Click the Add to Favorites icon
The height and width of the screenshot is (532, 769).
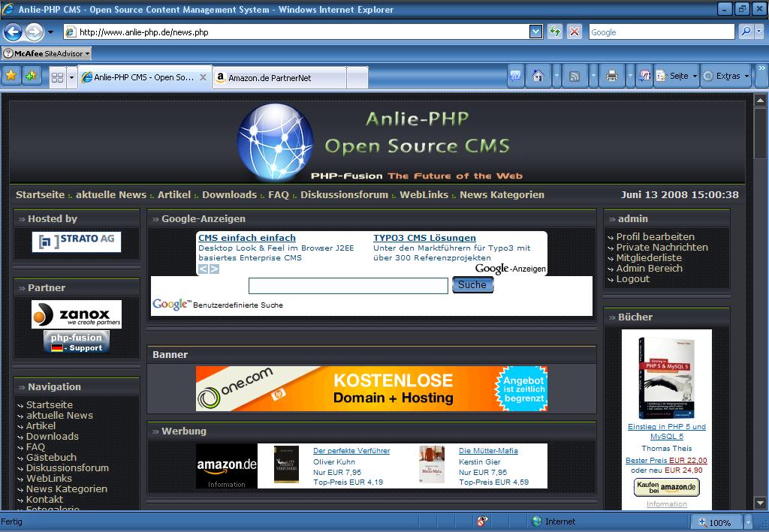tap(31, 76)
